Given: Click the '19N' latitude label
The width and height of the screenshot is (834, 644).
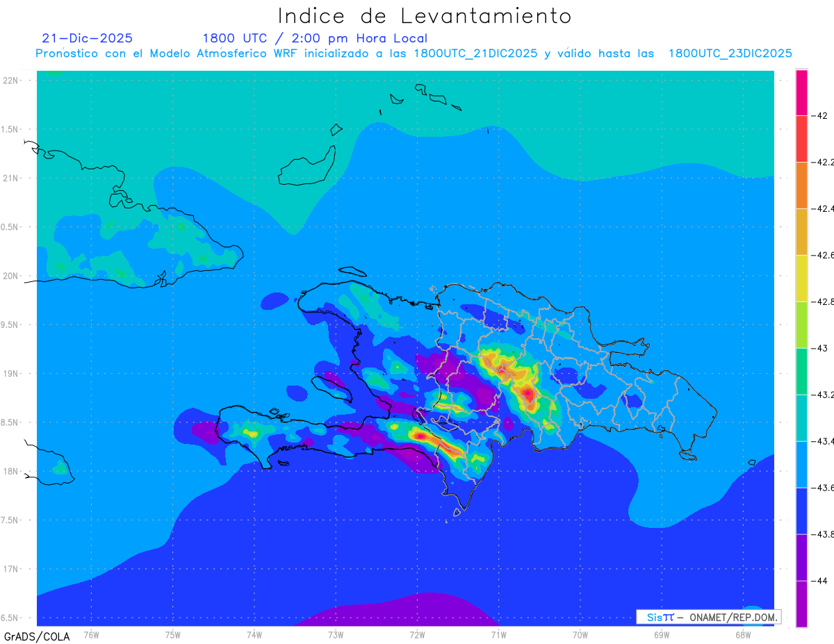Looking at the screenshot, I should pyautogui.click(x=12, y=374).
